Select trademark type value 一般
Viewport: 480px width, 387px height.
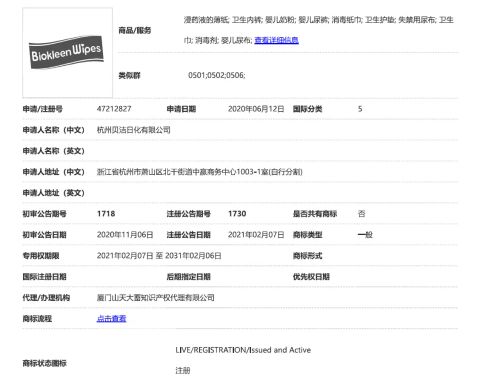click(x=365, y=235)
